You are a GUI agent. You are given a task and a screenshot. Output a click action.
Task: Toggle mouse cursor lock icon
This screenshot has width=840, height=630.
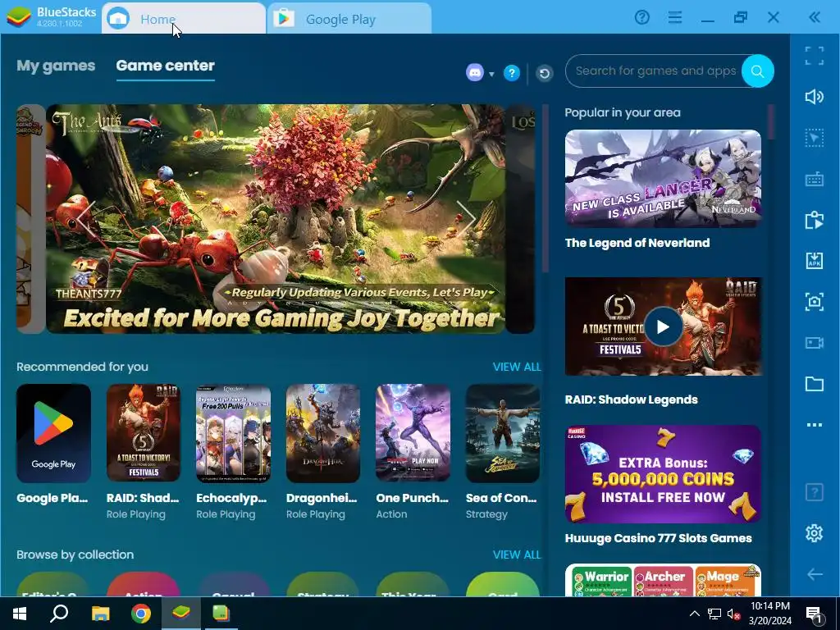click(815, 138)
